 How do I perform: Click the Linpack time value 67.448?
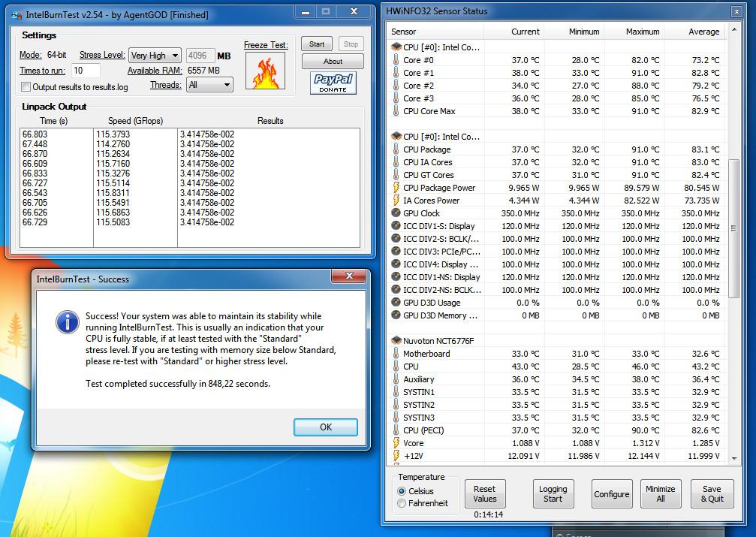tap(35, 144)
